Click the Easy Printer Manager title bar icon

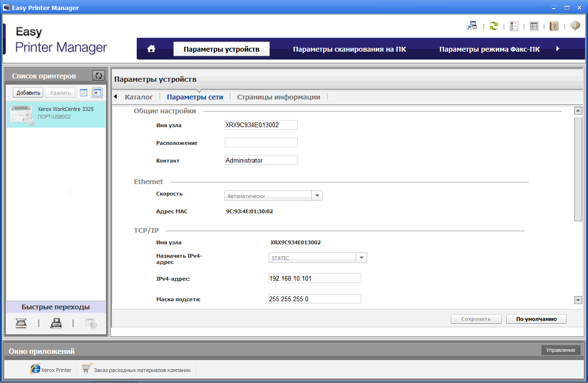click(x=7, y=8)
